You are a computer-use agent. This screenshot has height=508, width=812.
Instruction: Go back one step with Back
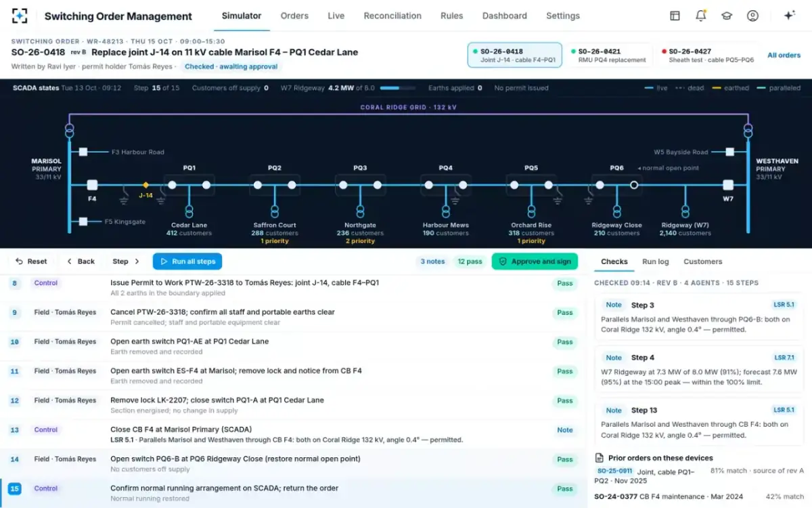(81, 261)
